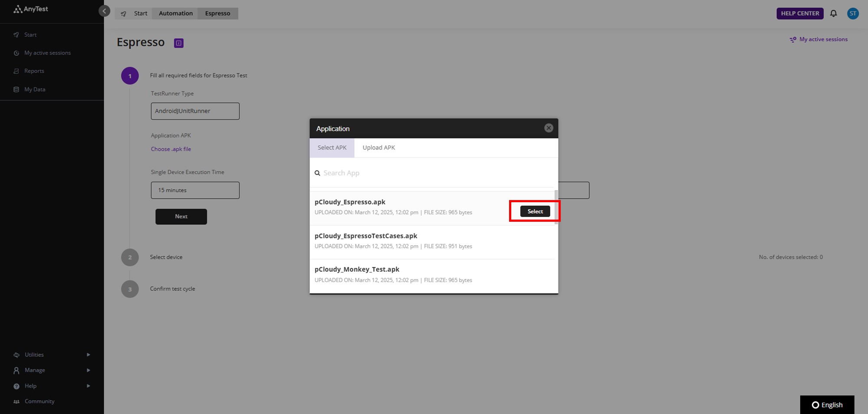Switch to Select APK tab

pyautogui.click(x=332, y=148)
